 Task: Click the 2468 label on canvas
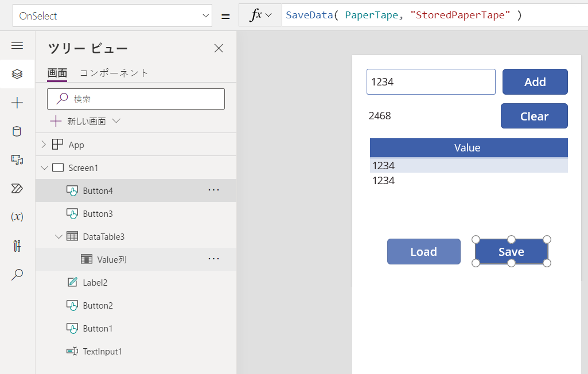pos(380,115)
